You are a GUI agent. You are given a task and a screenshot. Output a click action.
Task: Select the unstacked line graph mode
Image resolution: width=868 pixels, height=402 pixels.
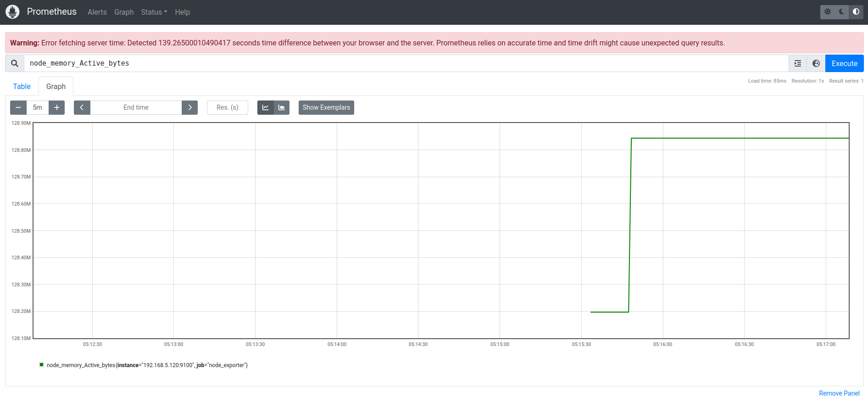click(x=265, y=107)
